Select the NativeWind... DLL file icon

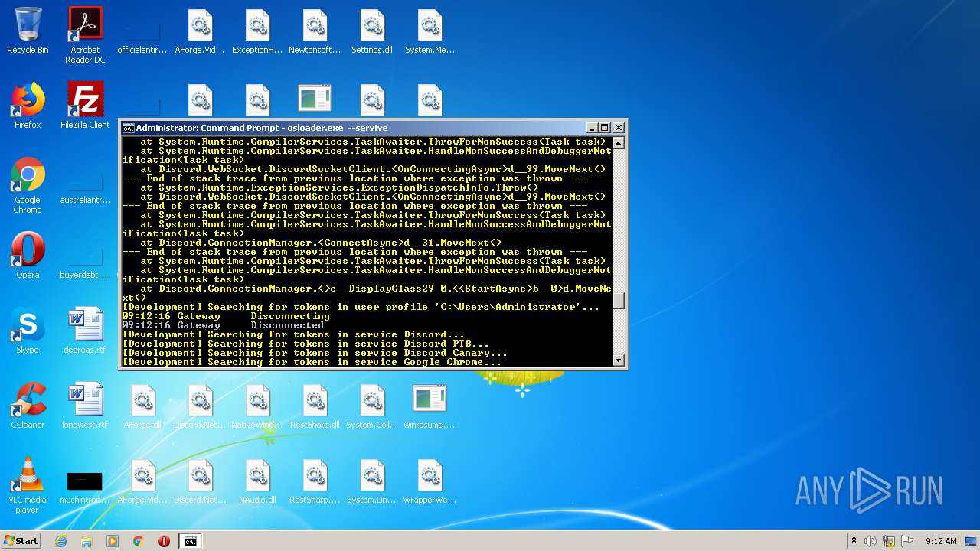(x=257, y=406)
